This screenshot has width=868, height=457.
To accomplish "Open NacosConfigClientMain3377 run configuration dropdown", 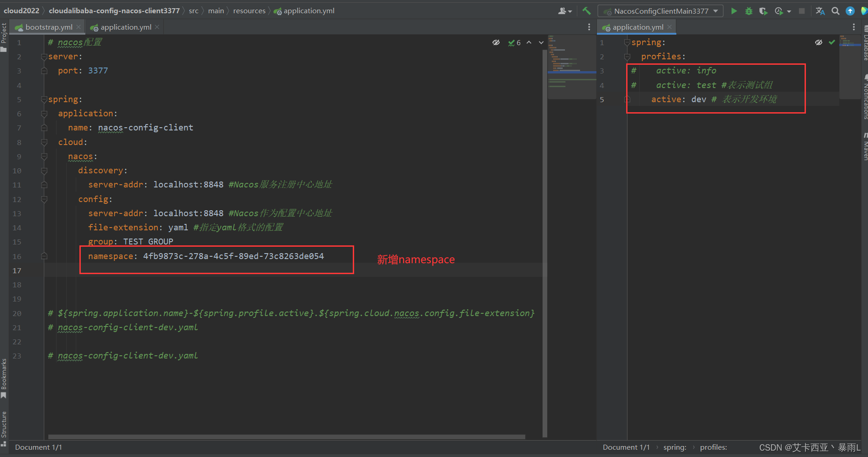I will click(661, 11).
